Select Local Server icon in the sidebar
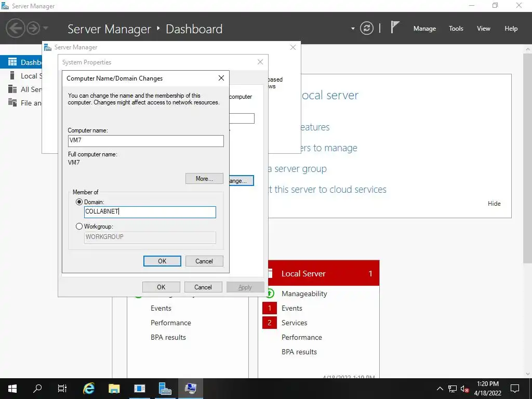532x399 pixels. point(12,75)
